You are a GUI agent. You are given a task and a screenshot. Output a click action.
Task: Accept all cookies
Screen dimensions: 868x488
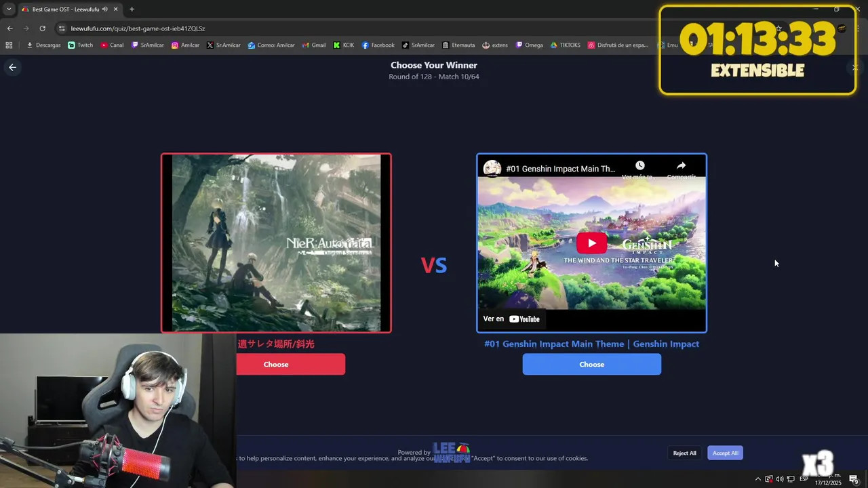(x=725, y=453)
